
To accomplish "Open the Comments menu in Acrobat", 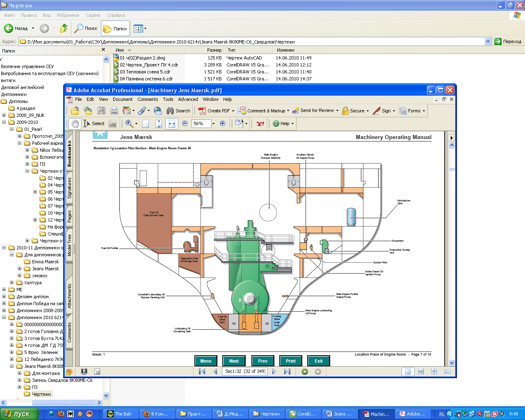I will pyautogui.click(x=148, y=99).
